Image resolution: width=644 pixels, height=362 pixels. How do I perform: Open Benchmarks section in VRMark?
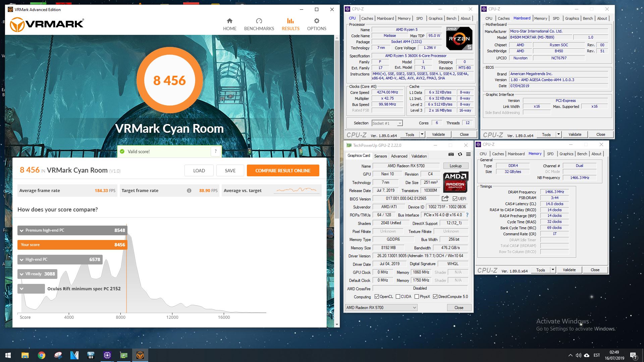(x=259, y=24)
